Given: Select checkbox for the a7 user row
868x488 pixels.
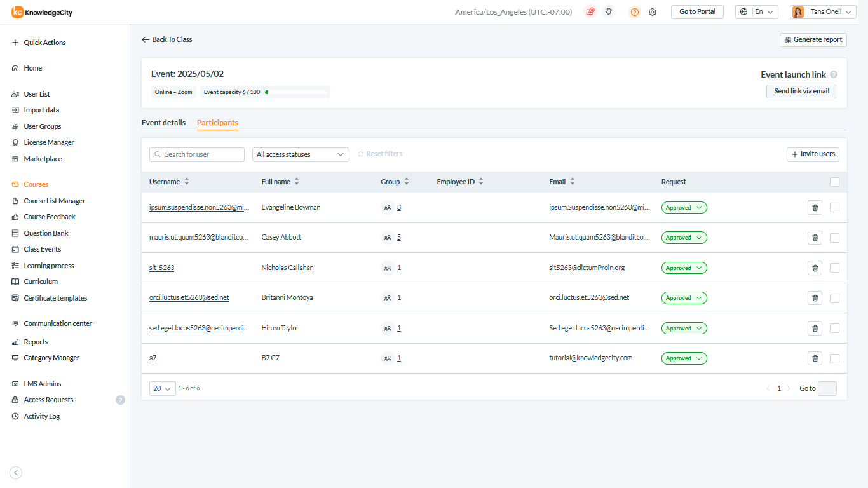Looking at the screenshot, I should click(x=834, y=358).
